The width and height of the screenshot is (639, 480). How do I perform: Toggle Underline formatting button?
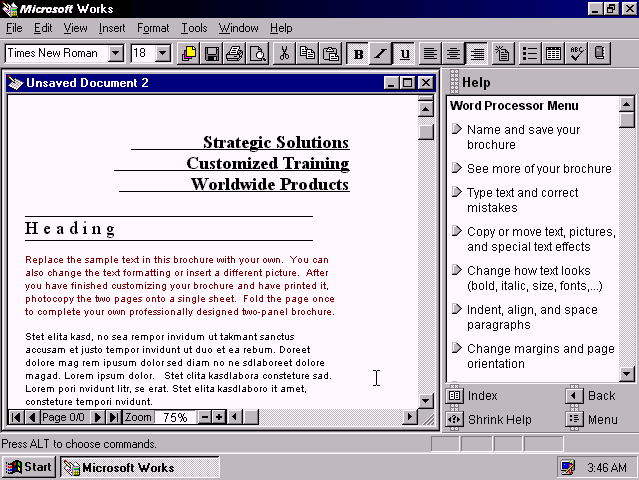pos(404,53)
